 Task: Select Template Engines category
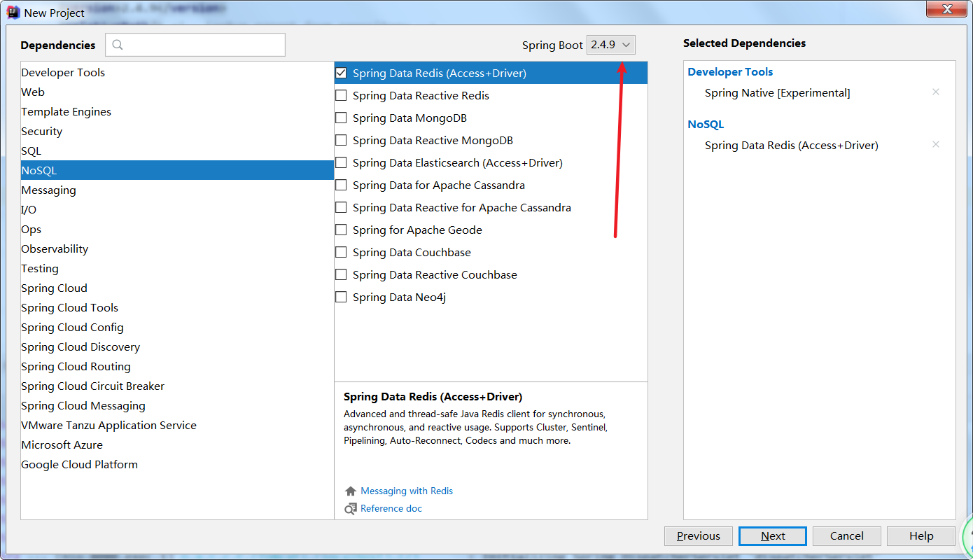[x=177, y=112]
